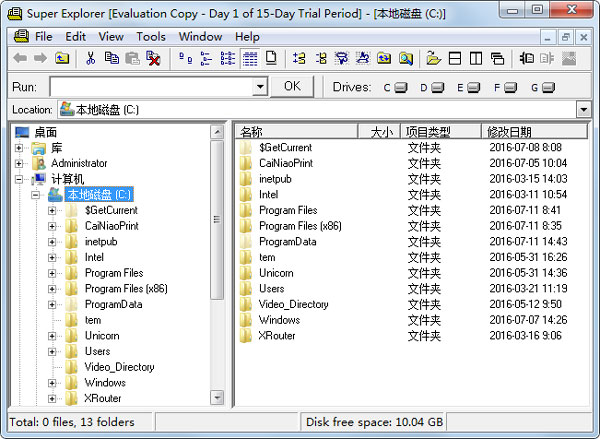Select ProgramData in the file list
This screenshot has width=600, height=439.
[x=287, y=242]
